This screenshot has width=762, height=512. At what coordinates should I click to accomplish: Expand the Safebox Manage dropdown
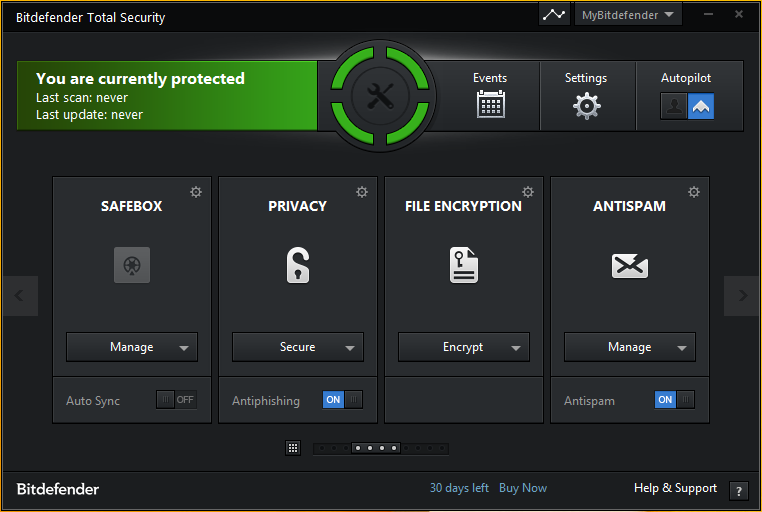[184, 348]
